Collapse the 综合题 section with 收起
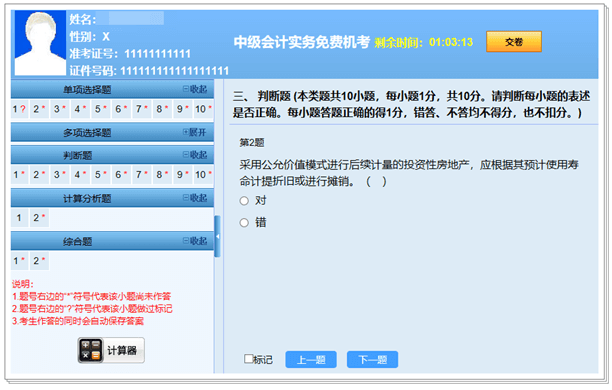Viewport: 612px width, 390px height. tap(195, 240)
